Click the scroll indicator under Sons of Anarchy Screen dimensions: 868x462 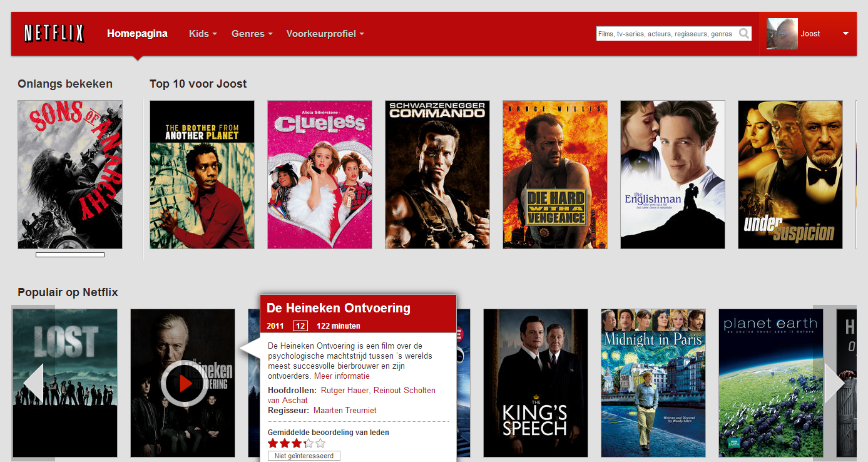click(69, 254)
